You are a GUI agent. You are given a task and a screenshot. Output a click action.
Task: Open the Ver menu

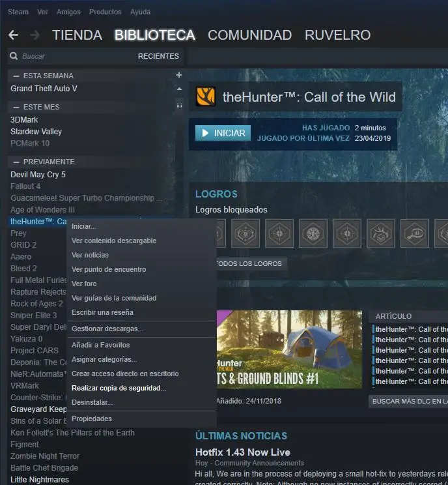(x=42, y=12)
